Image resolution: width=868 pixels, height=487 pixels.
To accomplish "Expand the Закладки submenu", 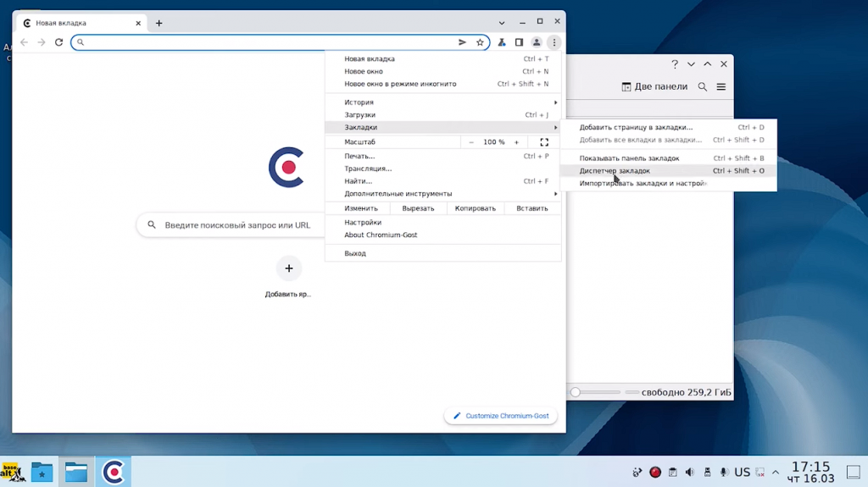I will tap(442, 127).
